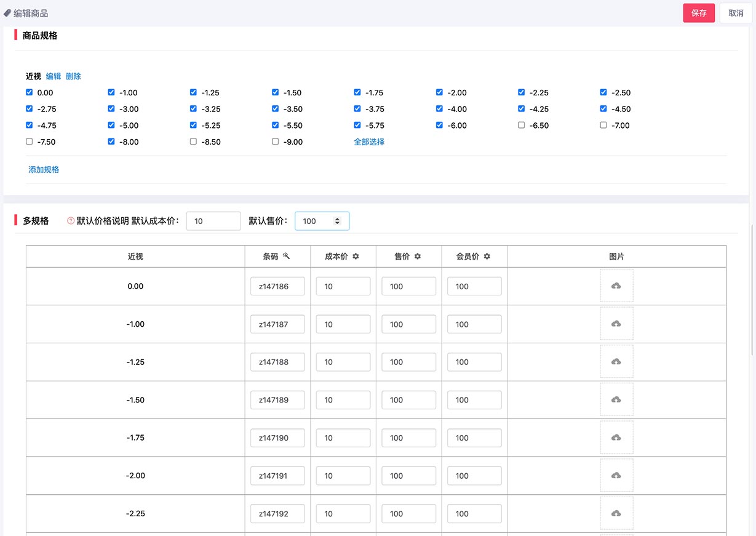Upload image for the -1.25 row

[x=616, y=362]
